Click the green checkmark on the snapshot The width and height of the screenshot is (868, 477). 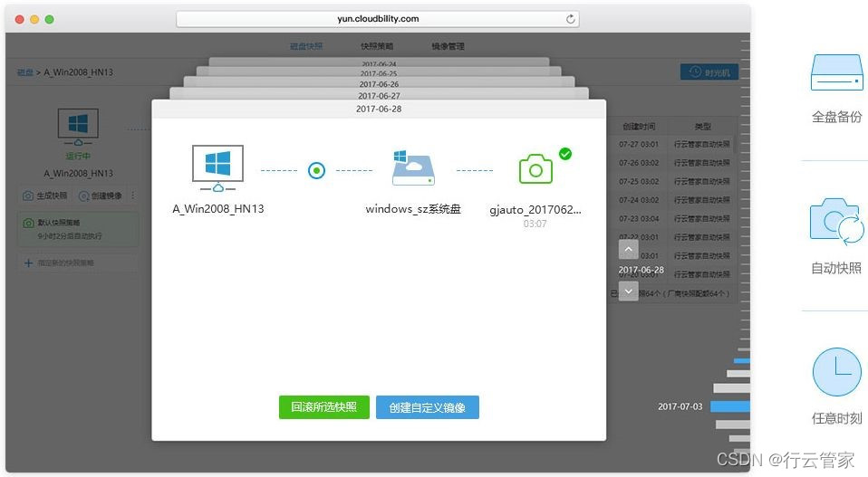565,154
